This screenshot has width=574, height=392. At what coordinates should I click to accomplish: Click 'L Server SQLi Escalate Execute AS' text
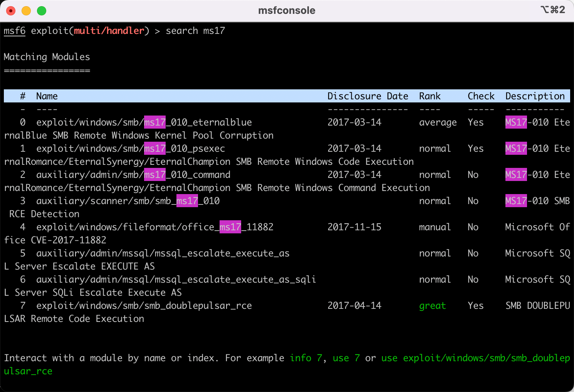click(93, 293)
